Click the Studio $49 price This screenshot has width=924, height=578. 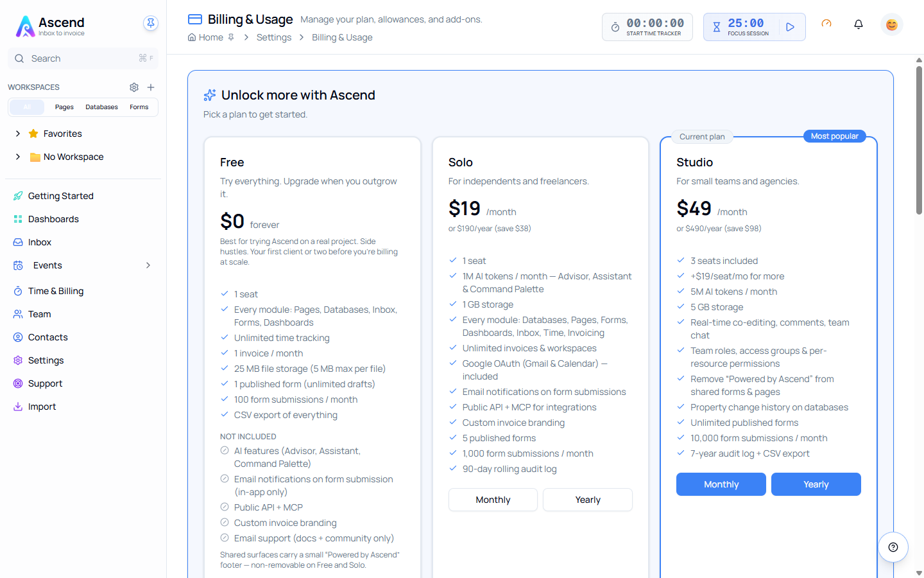click(x=694, y=208)
